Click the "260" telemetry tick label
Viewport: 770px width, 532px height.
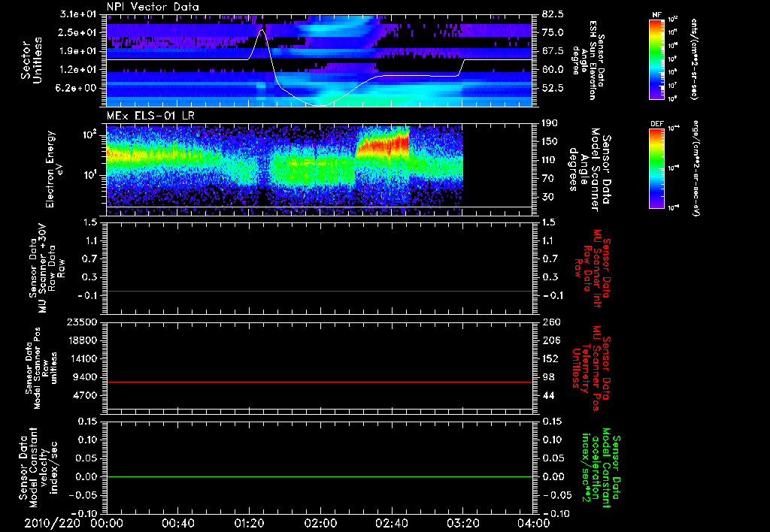point(550,322)
